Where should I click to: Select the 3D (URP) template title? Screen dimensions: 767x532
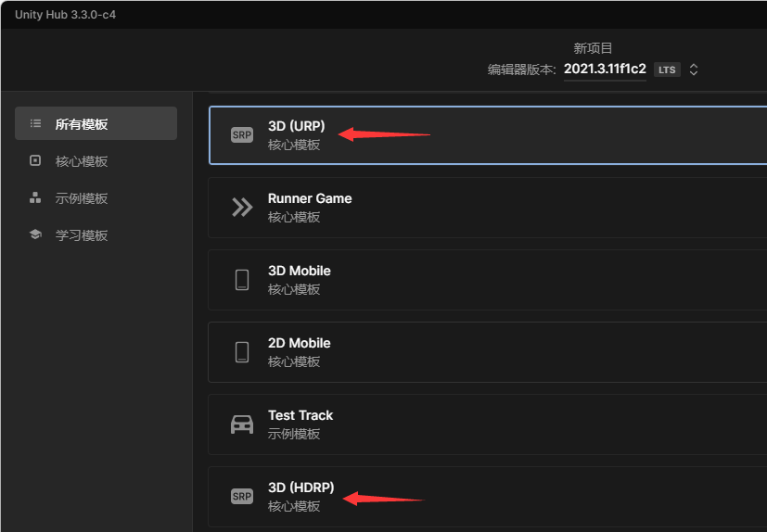[297, 126]
